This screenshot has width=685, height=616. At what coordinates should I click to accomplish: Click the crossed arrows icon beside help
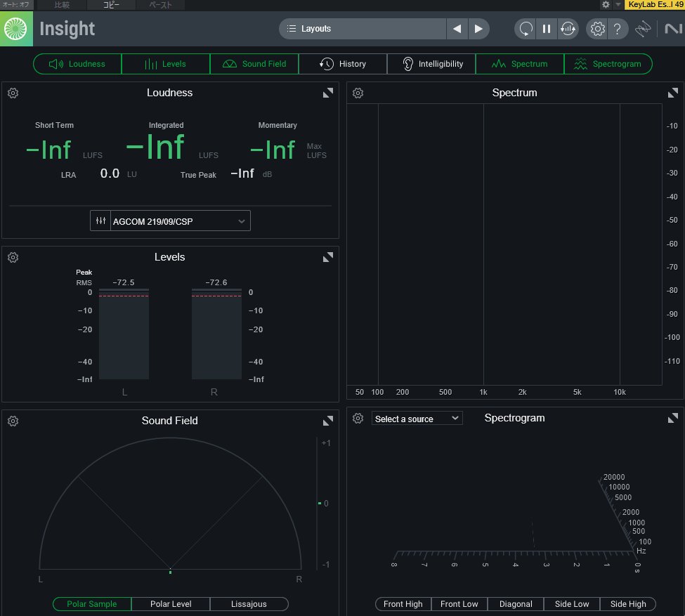[643, 29]
